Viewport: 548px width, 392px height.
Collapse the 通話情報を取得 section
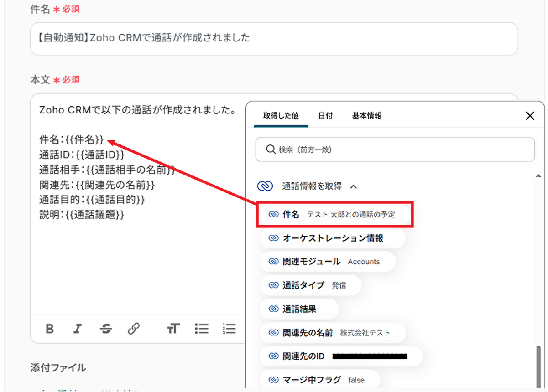click(354, 186)
